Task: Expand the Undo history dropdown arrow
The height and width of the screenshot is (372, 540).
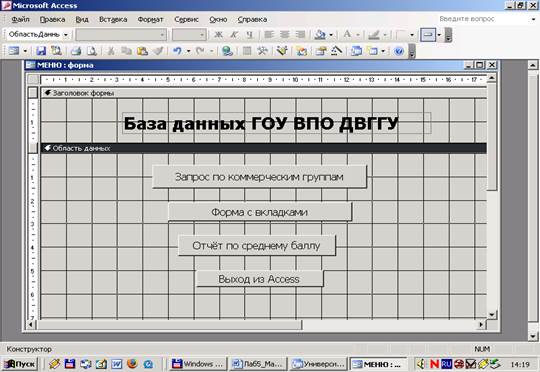Action: (x=188, y=51)
